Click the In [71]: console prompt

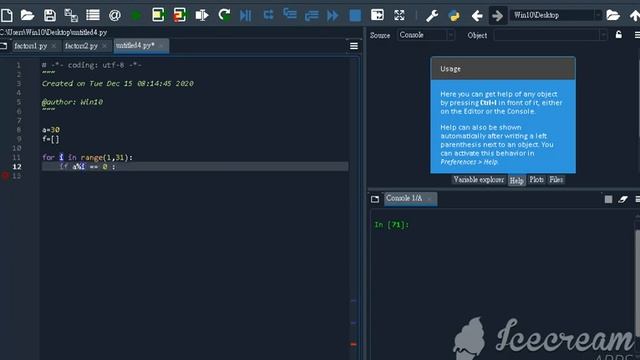(x=391, y=224)
